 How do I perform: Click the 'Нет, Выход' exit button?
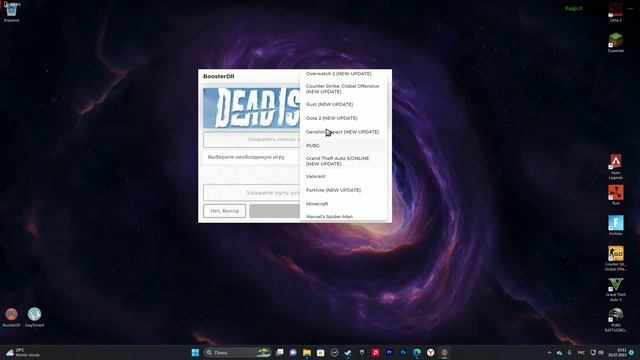tap(224, 211)
